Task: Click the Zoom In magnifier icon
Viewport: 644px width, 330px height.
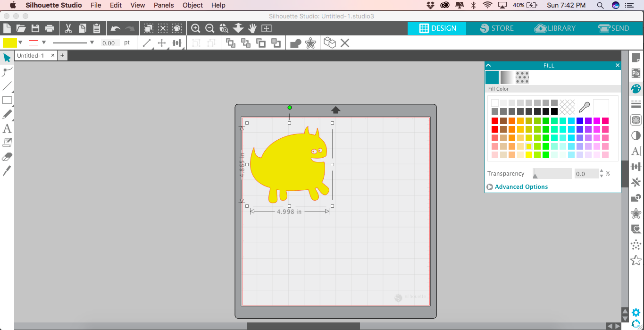Action: tap(196, 28)
